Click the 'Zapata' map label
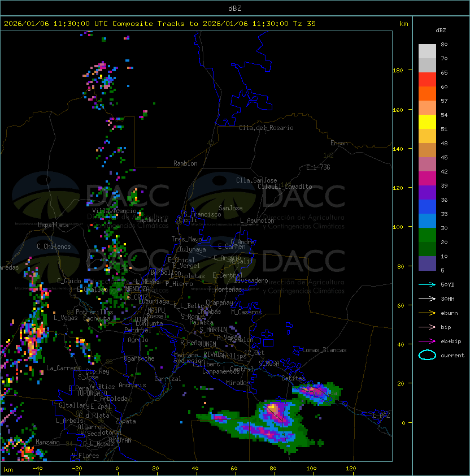The height and width of the screenshot is (476, 470). point(125,421)
